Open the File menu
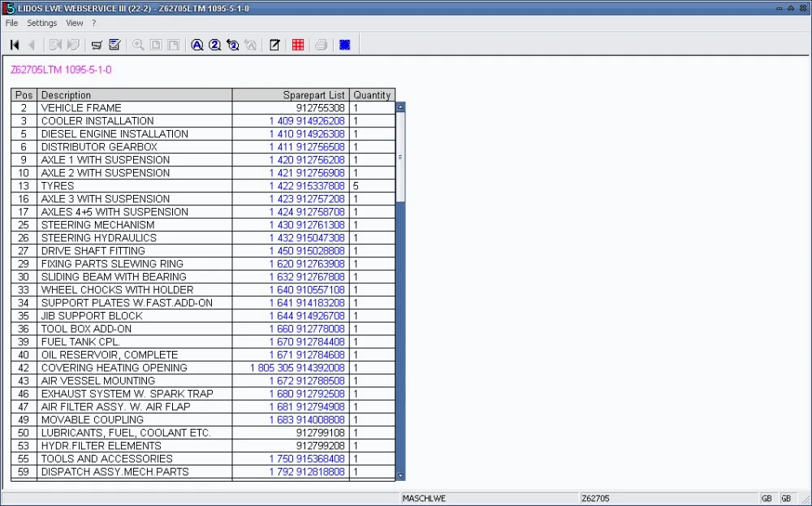This screenshot has height=506, width=812. (11, 23)
